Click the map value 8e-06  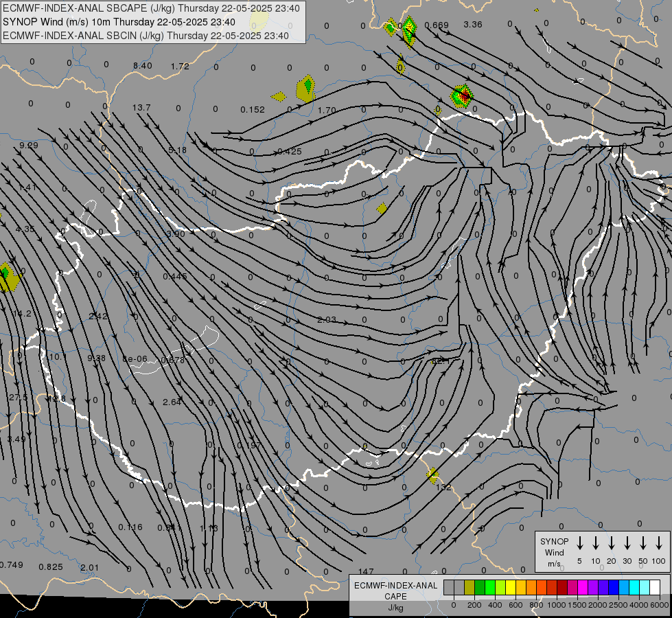click(x=135, y=359)
